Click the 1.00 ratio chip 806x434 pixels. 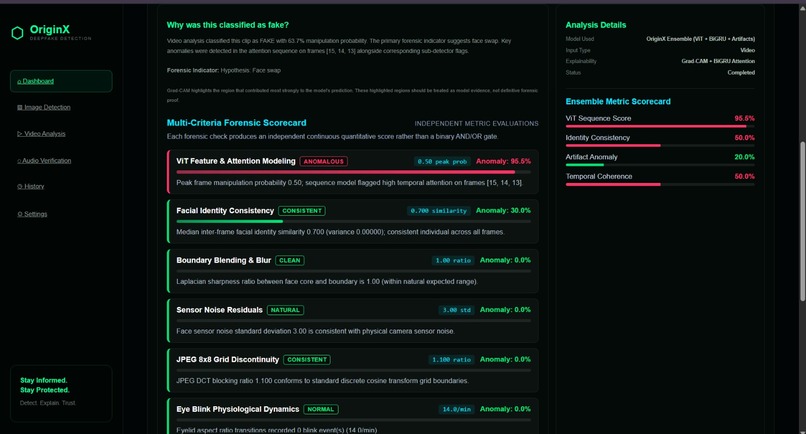(453, 261)
